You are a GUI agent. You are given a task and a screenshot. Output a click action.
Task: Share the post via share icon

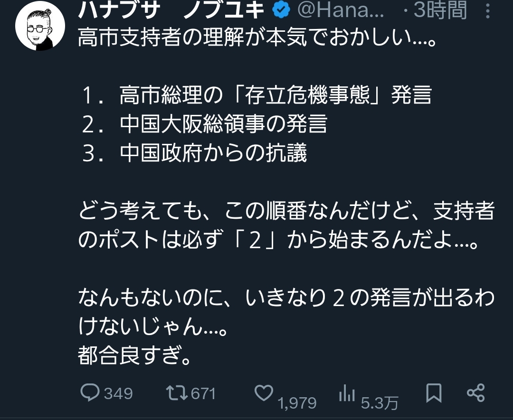tap(475, 393)
